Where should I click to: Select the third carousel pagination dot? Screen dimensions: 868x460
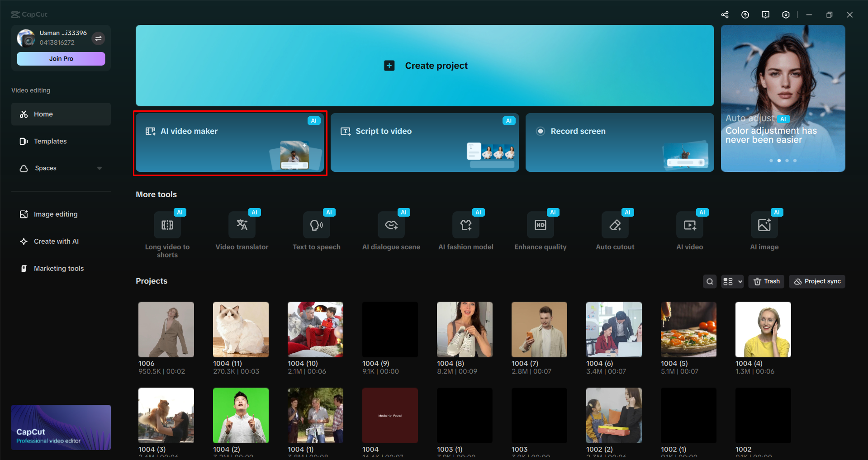coord(787,160)
